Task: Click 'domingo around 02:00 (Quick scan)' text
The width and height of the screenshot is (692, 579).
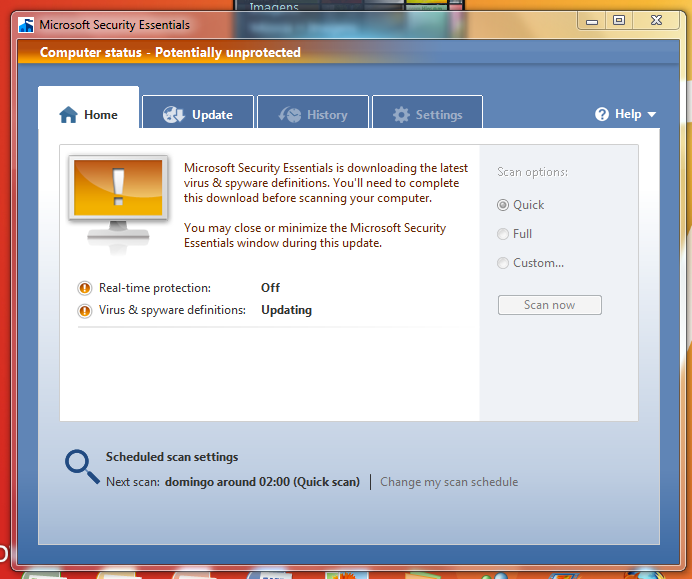Action: tap(262, 482)
